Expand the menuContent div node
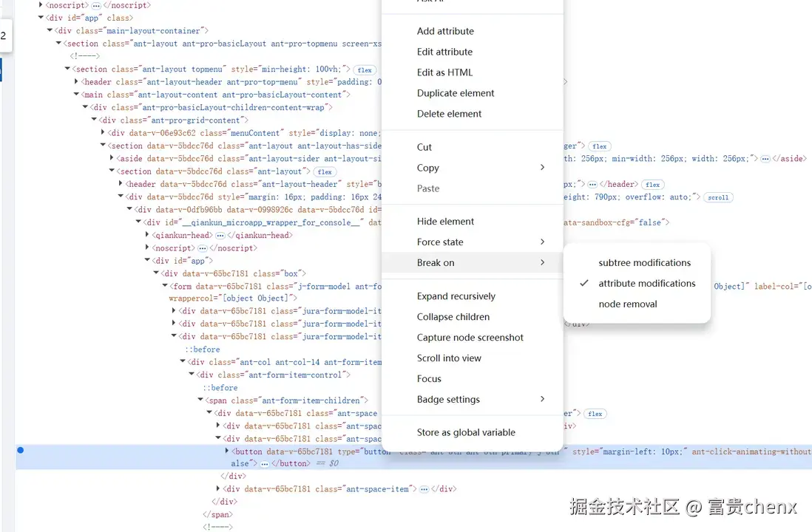 (x=103, y=133)
